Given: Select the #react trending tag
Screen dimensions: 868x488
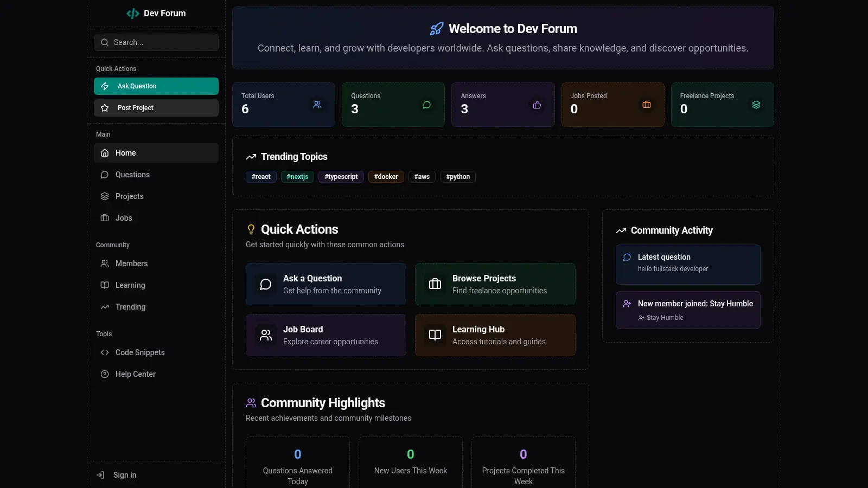Looking at the screenshot, I should click(x=261, y=177).
